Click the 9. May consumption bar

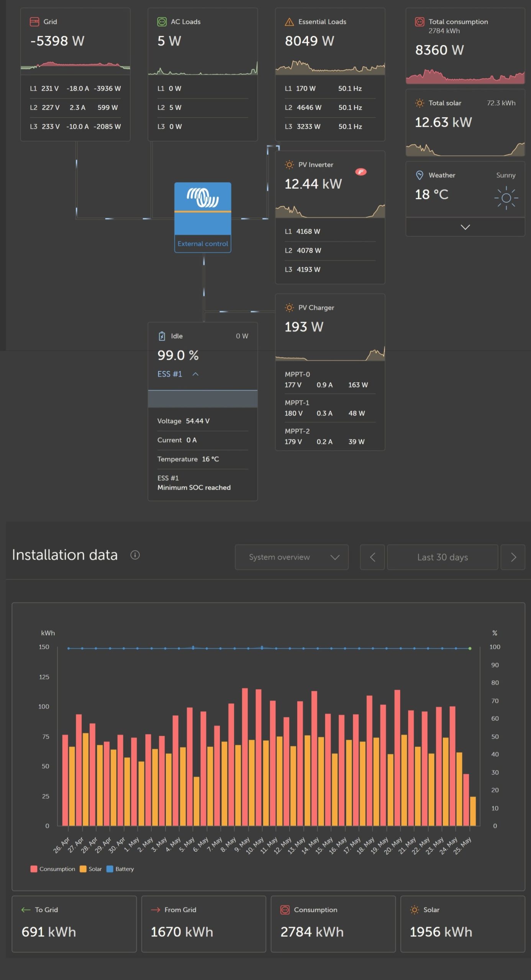[x=245, y=757]
